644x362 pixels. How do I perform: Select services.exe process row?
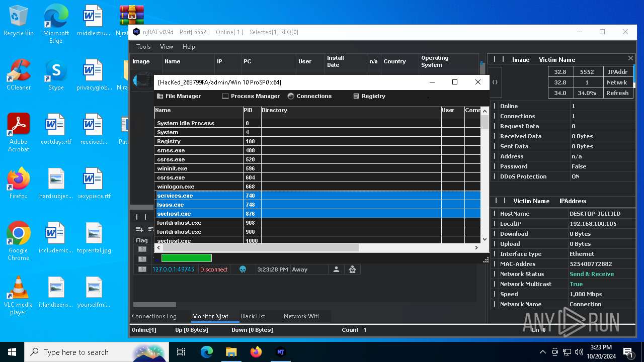point(318,196)
